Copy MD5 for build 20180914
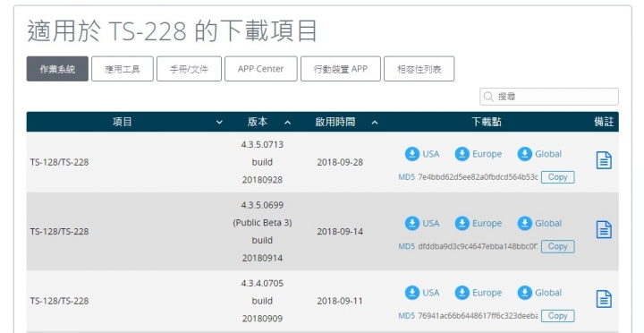 pos(557,247)
